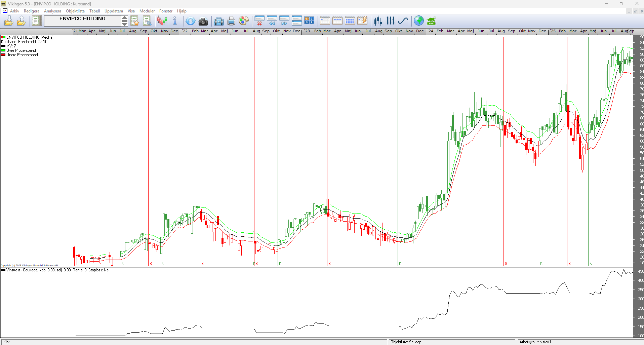Click the blue refresh/update icon
This screenshot has width=644, height=345.
pyautogui.click(x=190, y=21)
